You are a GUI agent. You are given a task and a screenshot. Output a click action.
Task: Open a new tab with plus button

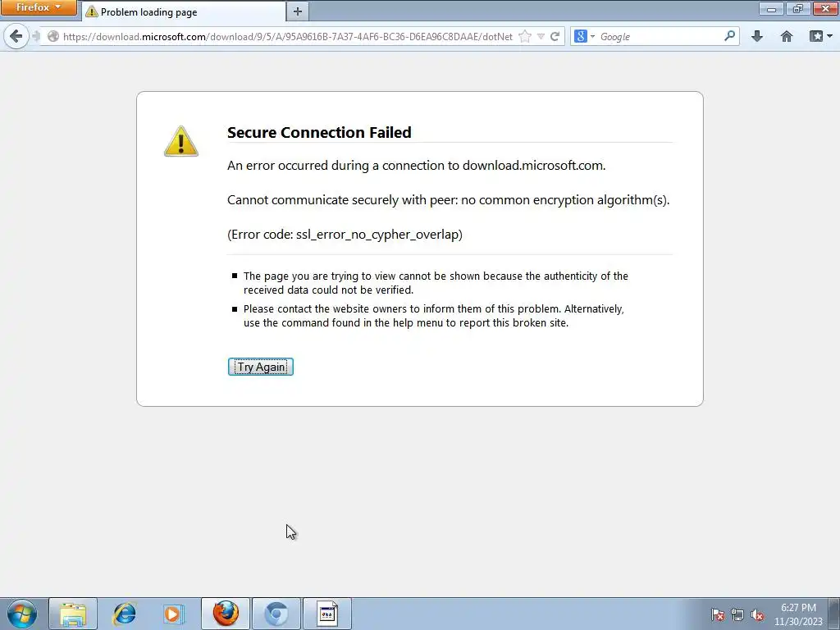coord(297,11)
